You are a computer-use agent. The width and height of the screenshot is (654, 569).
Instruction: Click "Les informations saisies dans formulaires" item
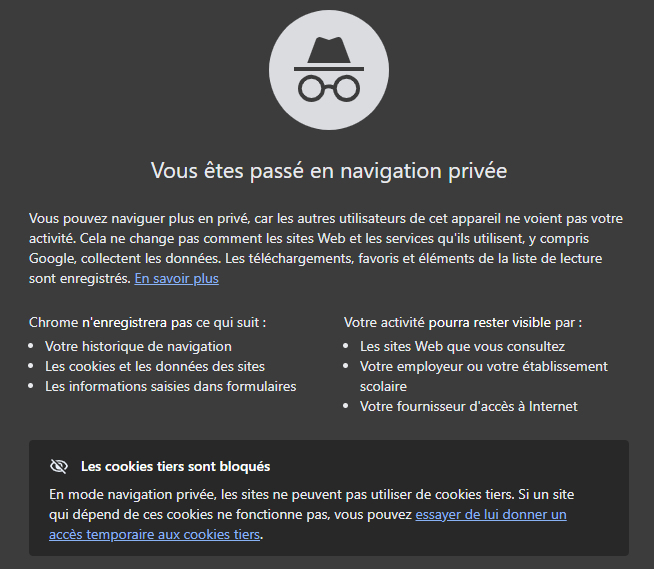170,386
